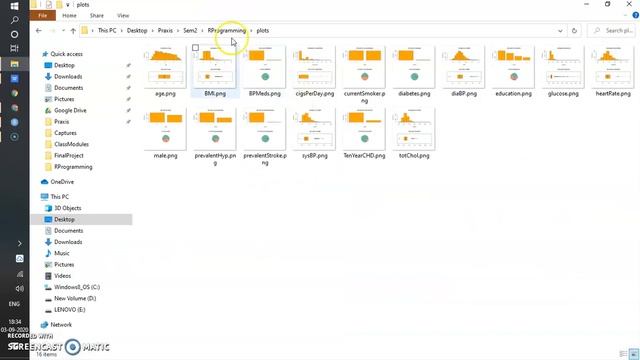Select totChol.png thumbnail
The image size is (640, 360).
tap(414, 128)
